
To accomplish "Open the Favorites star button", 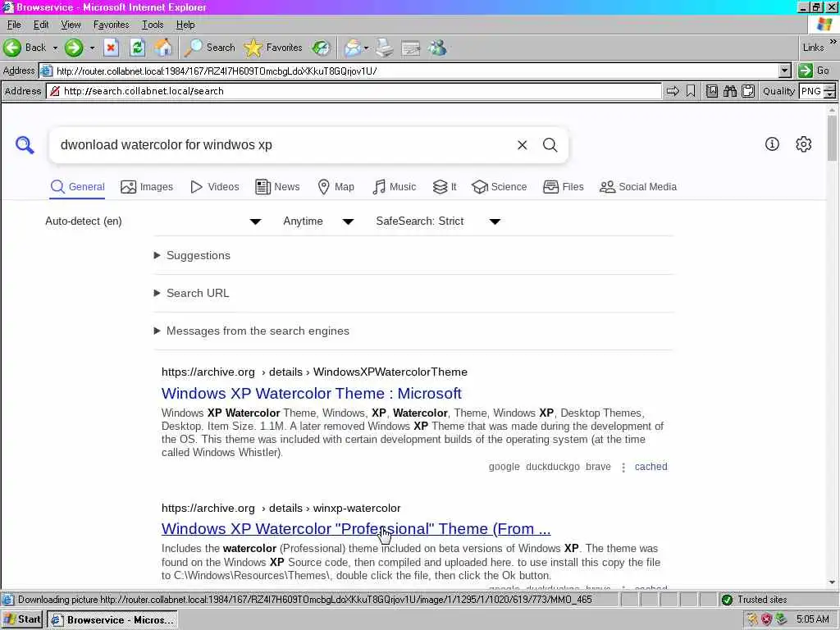I will pyautogui.click(x=273, y=48).
